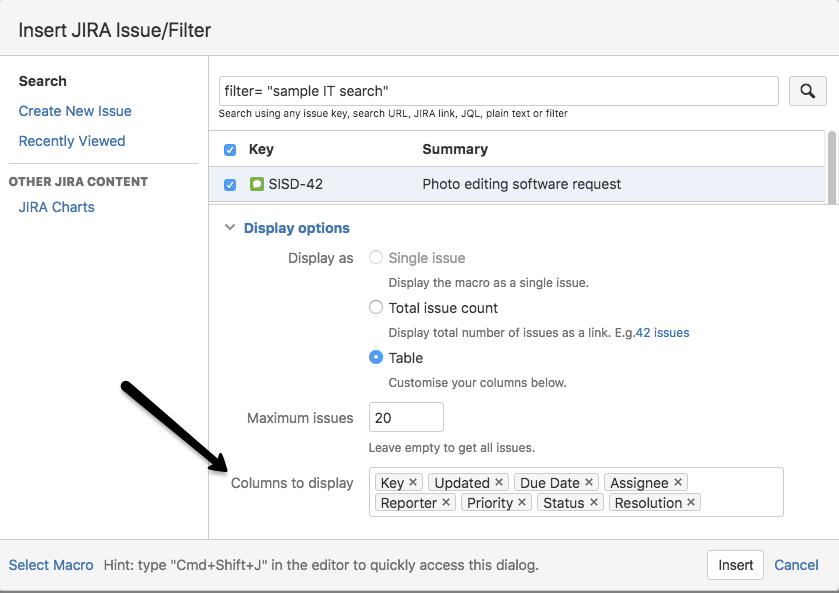Click inside the Columns to display field
This screenshot has height=593, width=839.
click(576, 492)
